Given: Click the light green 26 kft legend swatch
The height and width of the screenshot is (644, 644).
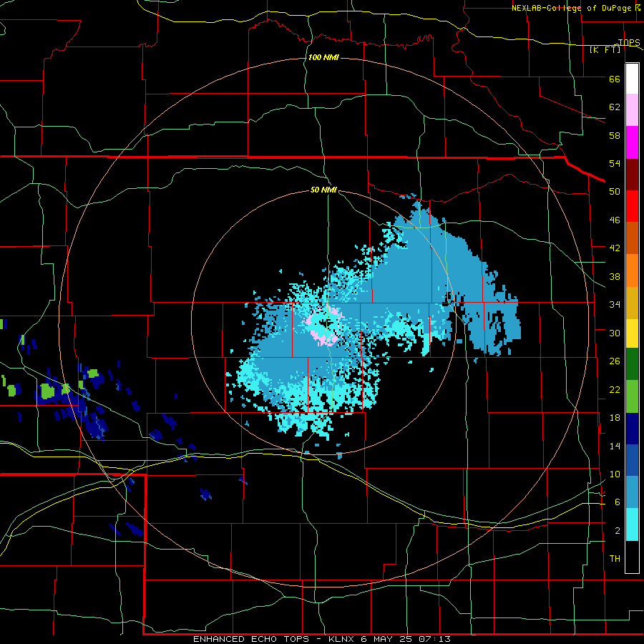Looking at the screenshot, I should 632,396.
